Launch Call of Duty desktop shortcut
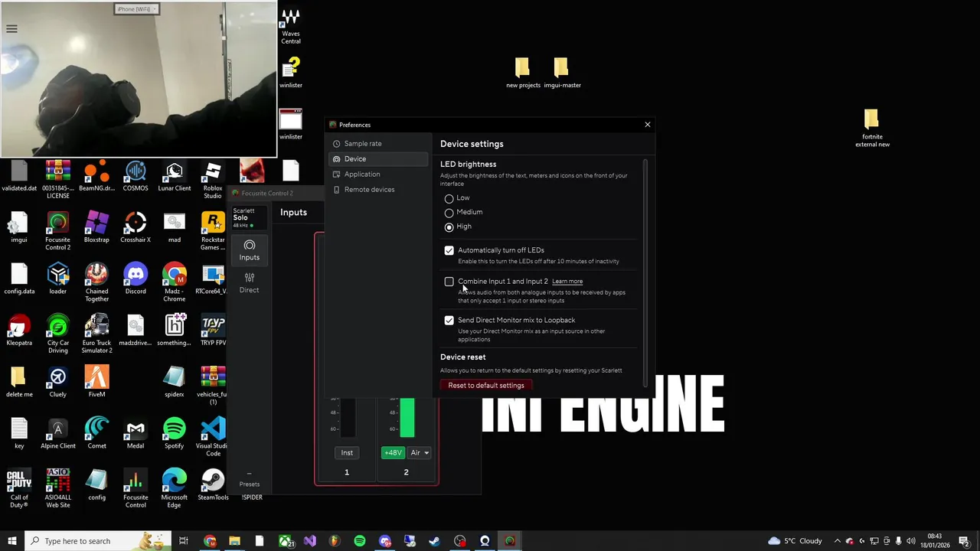 (19, 488)
